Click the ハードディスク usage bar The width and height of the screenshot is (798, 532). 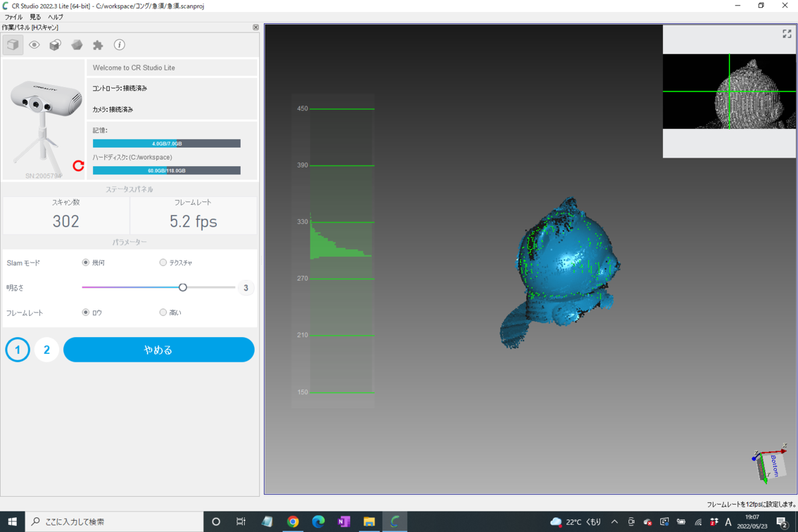point(166,170)
